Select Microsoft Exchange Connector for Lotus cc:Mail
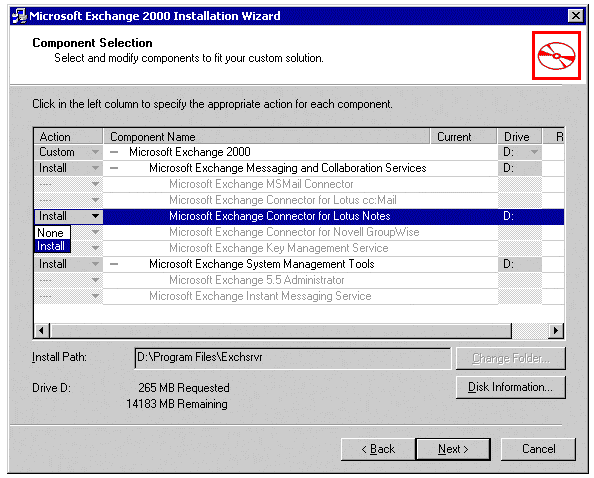 pos(283,200)
